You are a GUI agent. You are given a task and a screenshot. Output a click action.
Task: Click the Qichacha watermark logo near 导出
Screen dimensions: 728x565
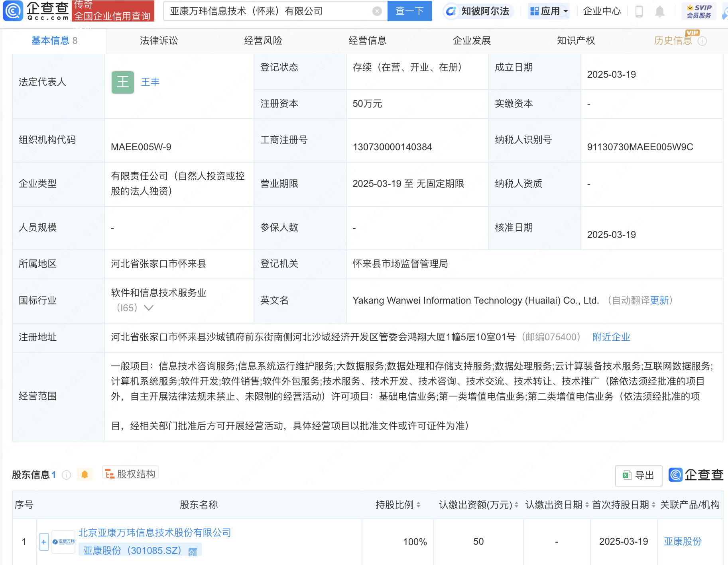tap(696, 475)
